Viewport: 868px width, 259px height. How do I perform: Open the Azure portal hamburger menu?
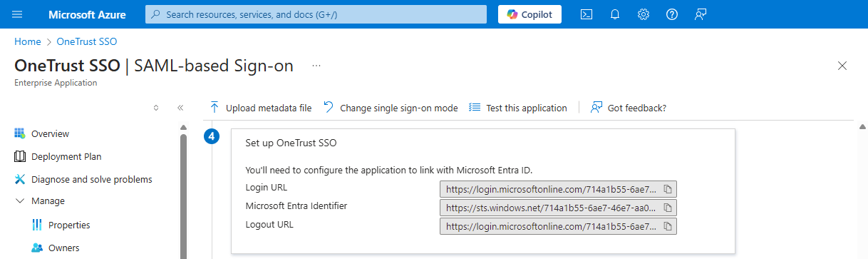(x=18, y=14)
